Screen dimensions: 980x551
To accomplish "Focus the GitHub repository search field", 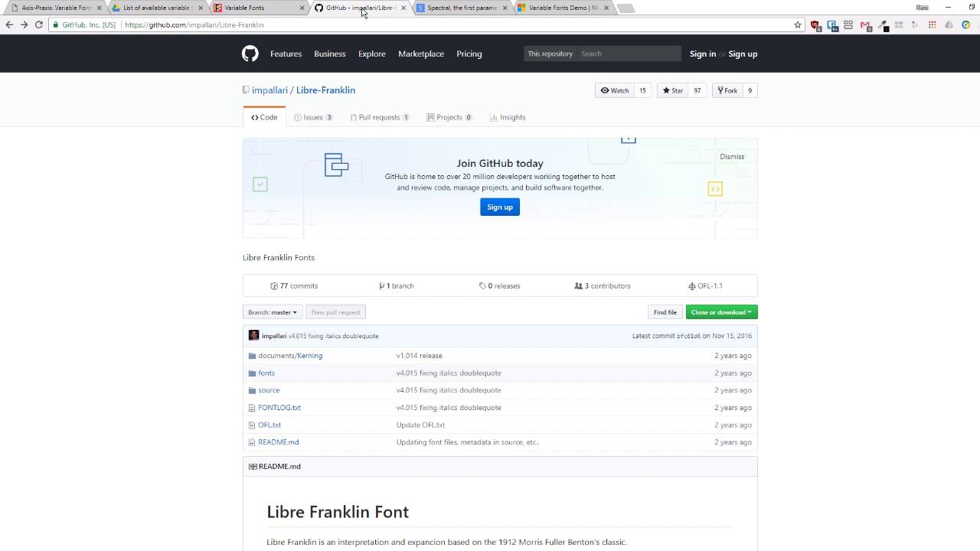I will (x=628, y=54).
